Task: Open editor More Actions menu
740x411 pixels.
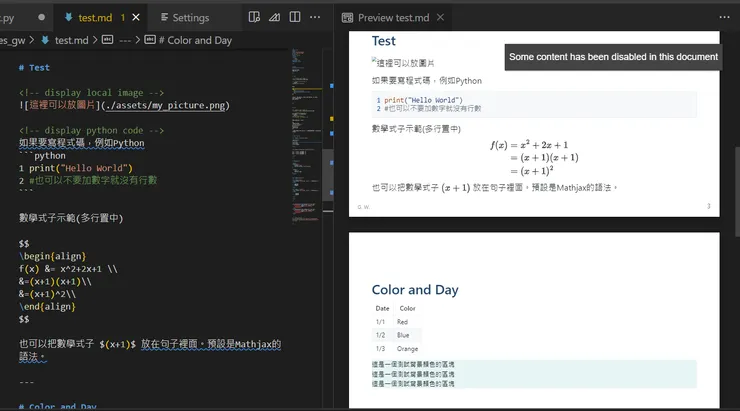Action: tap(315, 17)
